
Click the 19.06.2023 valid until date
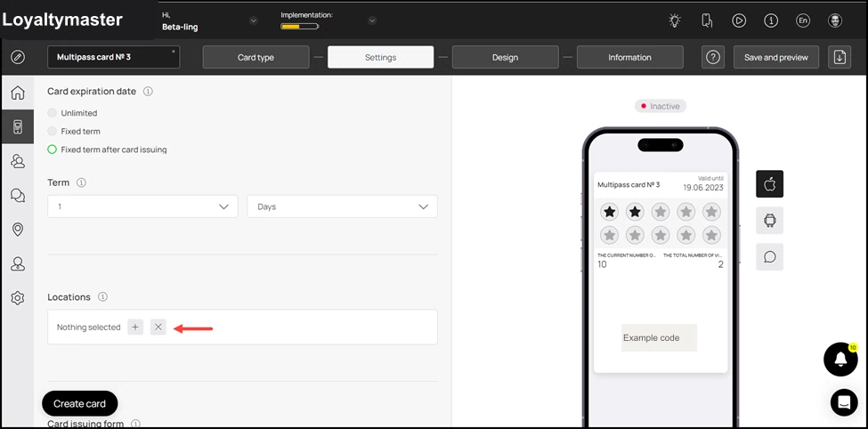[703, 188]
